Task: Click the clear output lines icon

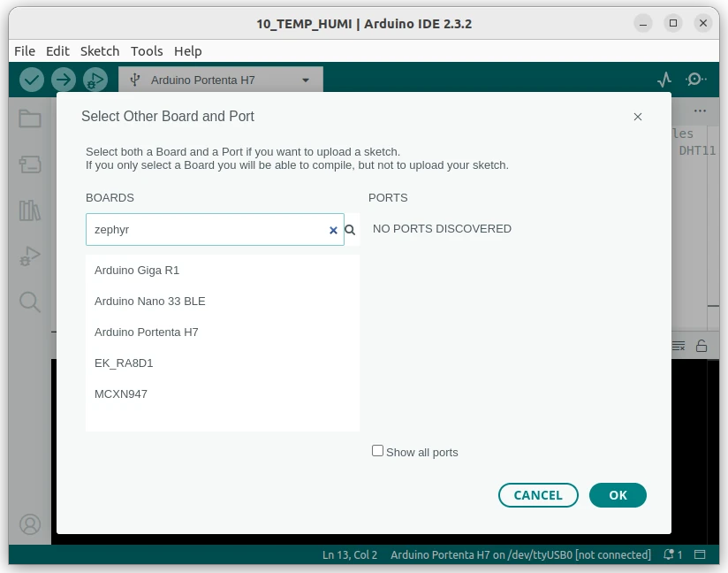Action: point(679,346)
